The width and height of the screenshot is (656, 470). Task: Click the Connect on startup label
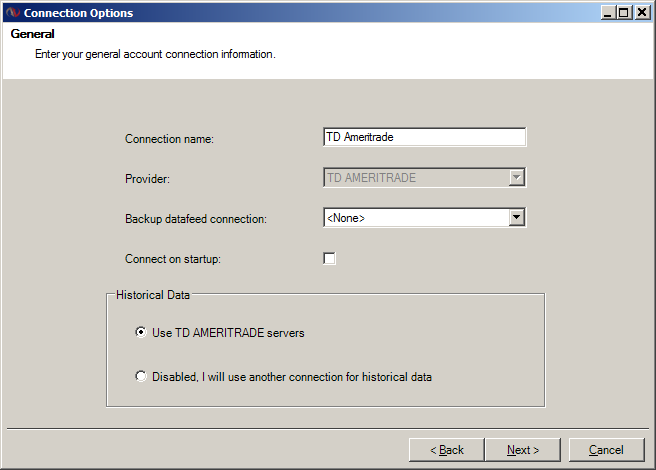point(172,259)
